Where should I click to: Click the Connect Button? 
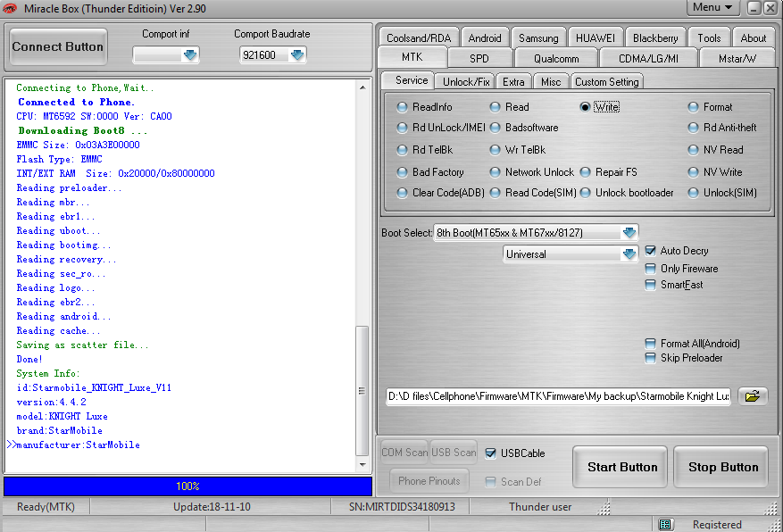click(58, 47)
